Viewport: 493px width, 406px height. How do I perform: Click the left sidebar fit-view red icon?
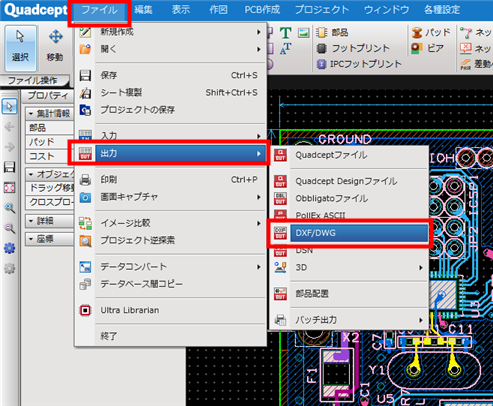[x=9, y=188]
